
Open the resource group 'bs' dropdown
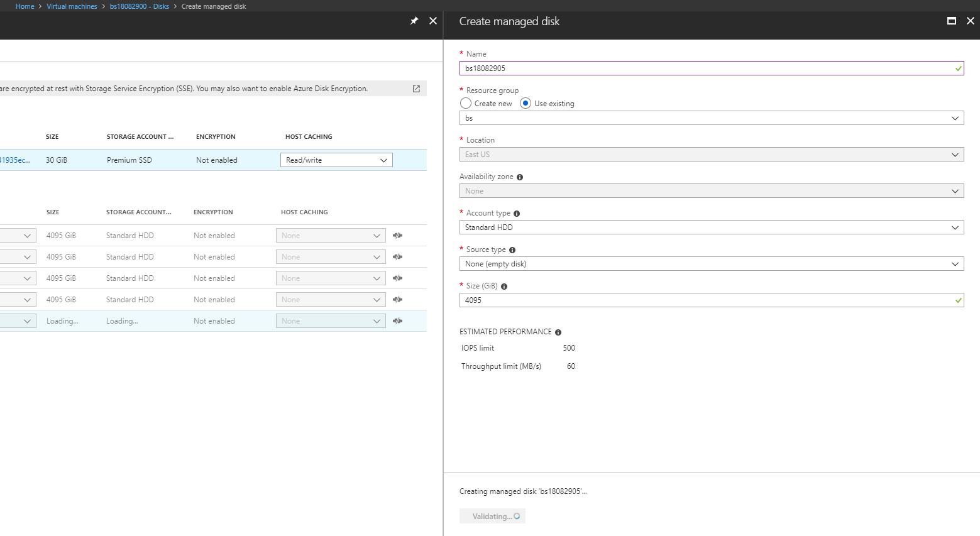click(711, 118)
